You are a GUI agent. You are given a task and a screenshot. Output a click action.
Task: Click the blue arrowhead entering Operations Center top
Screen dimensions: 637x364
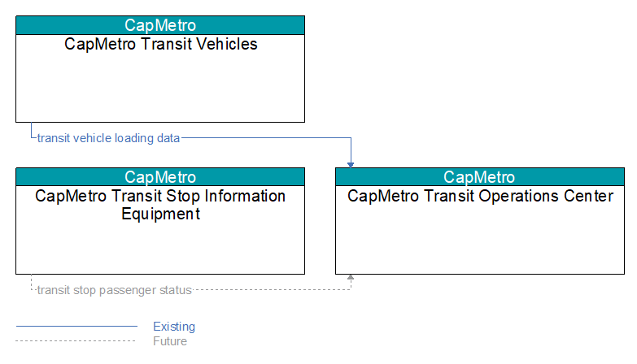(x=351, y=165)
